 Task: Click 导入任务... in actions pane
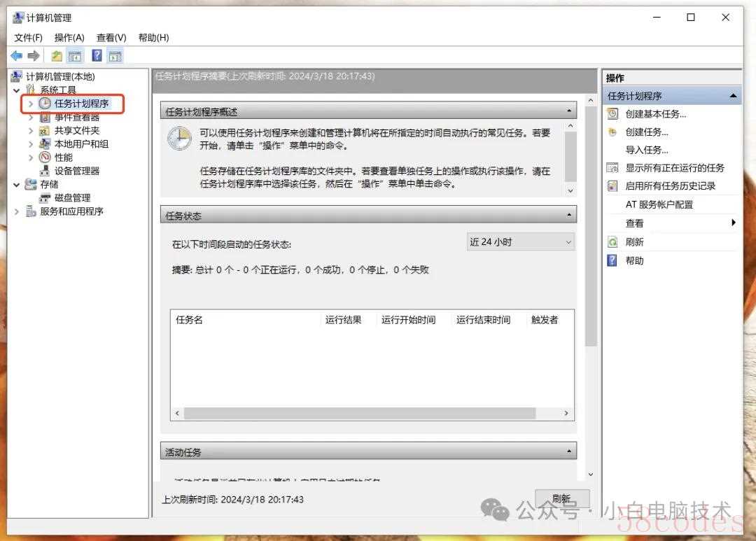coord(647,150)
